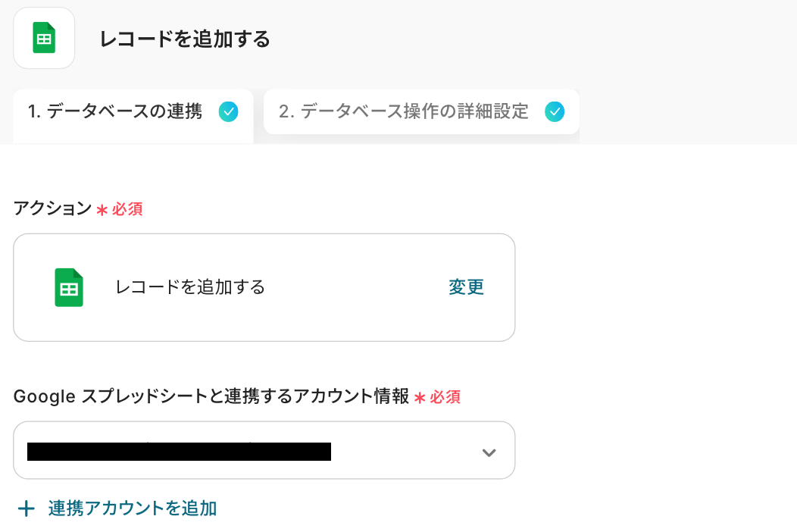Click the Google Sheets icon in the header
Screen dimensions: 797x532
pyautogui.click(x=44, y=38)
